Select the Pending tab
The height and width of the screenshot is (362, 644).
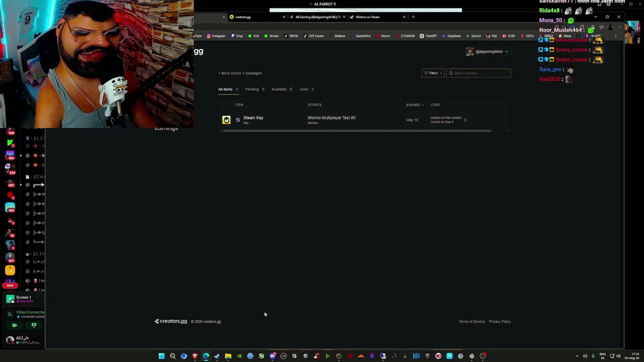255,89
